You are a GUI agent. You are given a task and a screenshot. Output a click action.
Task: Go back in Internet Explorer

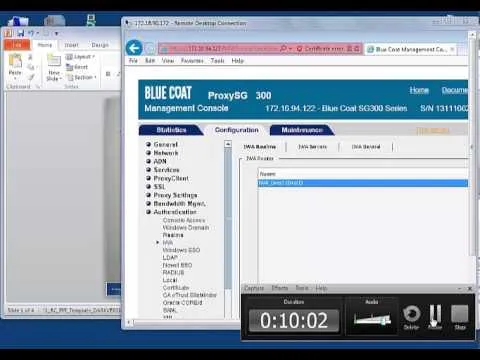click(134, 49)
